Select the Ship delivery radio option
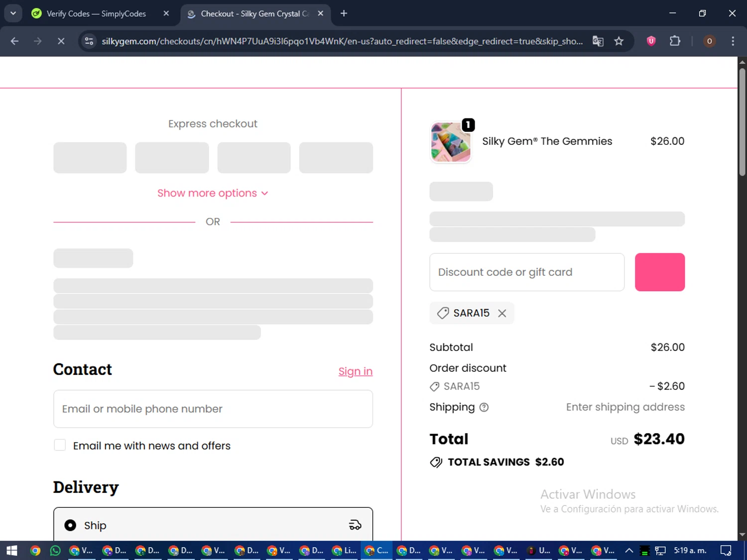 (x=70, y=525)
